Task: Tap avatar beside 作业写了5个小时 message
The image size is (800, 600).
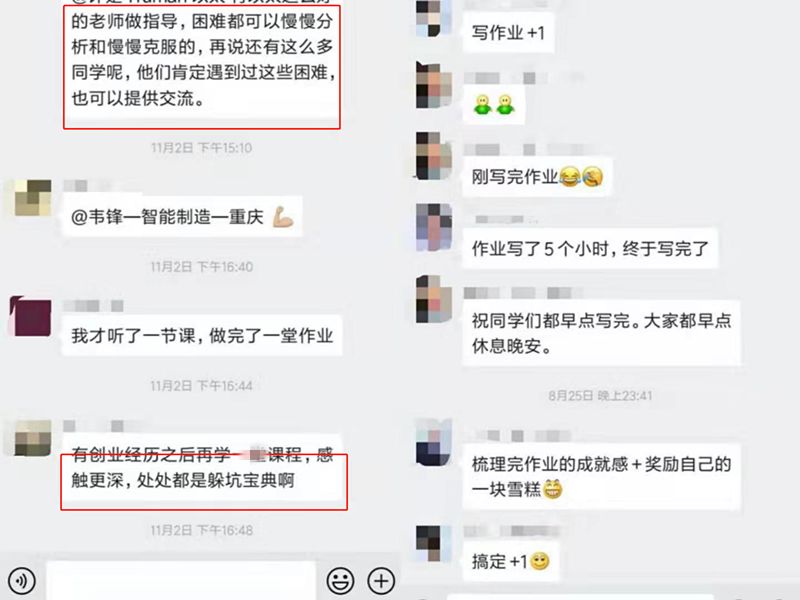Action: [434, 226]
